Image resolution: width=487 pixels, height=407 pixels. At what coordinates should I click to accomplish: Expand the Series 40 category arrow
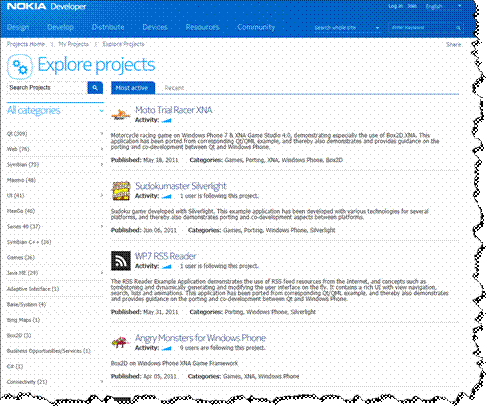102,227
